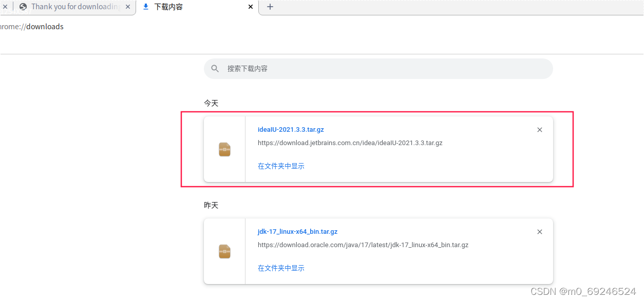Remove jdk-17_linux-x64_bin.tar.gz from list
The height and width of the screenshot is (301, 644).
click(x=540, y=232)
